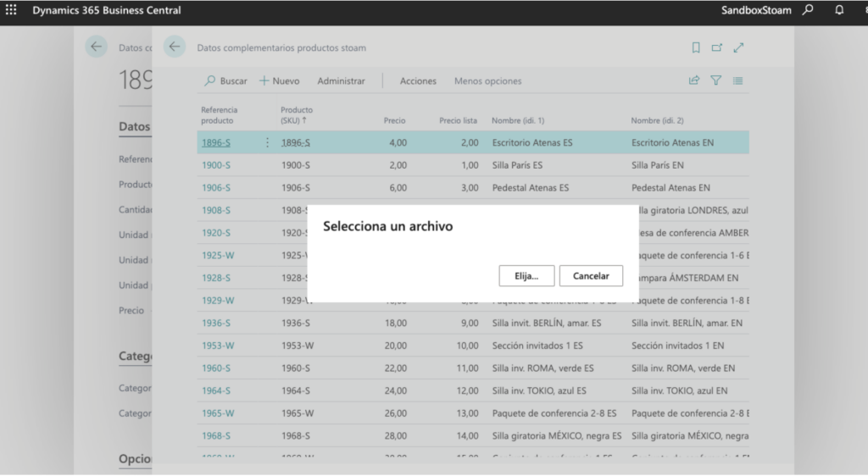This screenshot has width=868, height=476.
Task: Show more options for row 1896-S
Action: tap(268, 142)
